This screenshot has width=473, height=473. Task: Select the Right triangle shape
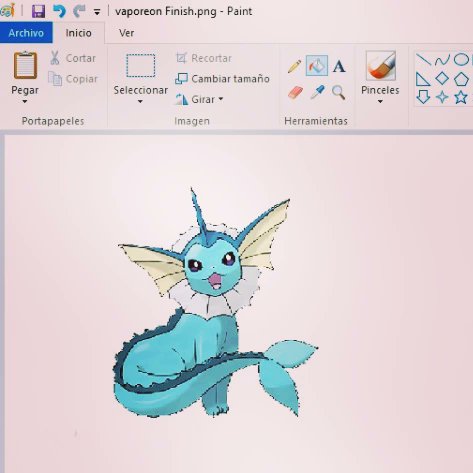423,79
